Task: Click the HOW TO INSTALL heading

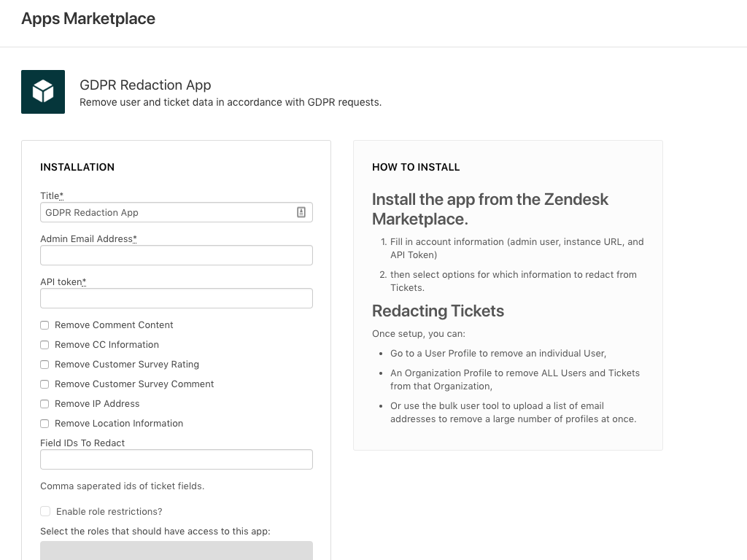Action: pos(416,167)
